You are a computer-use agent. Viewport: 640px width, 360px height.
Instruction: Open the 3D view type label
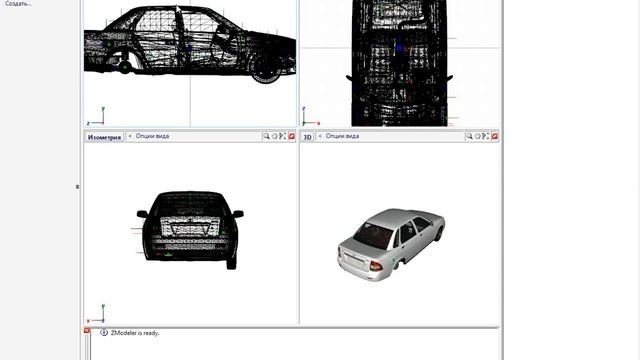(307, 137)
